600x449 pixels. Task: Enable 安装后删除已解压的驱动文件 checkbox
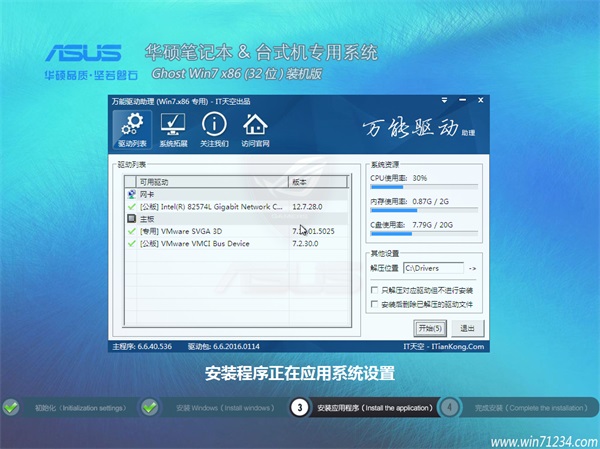coord(374,303)
